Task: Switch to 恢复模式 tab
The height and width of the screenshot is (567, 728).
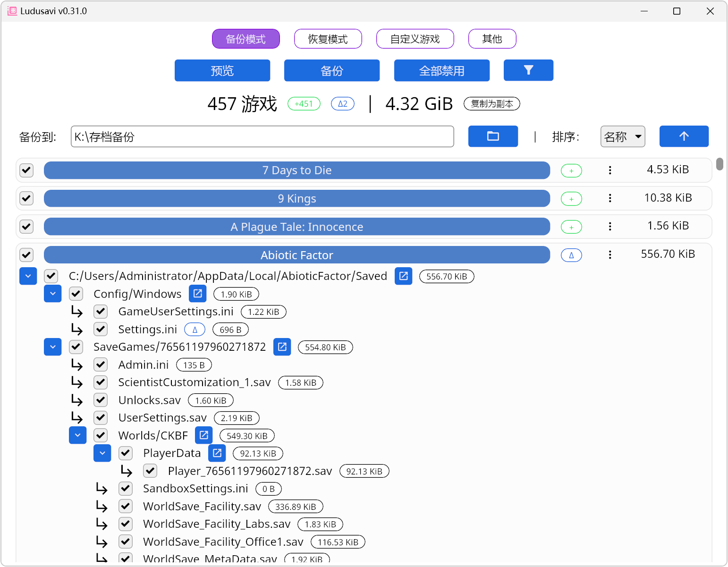Action: coord(328,39)
